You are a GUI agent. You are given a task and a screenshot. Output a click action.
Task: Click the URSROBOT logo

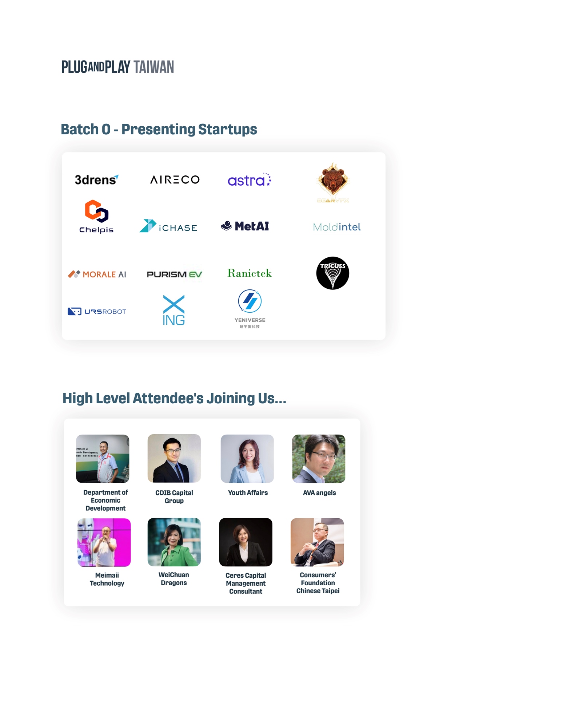tap(97, 311)
